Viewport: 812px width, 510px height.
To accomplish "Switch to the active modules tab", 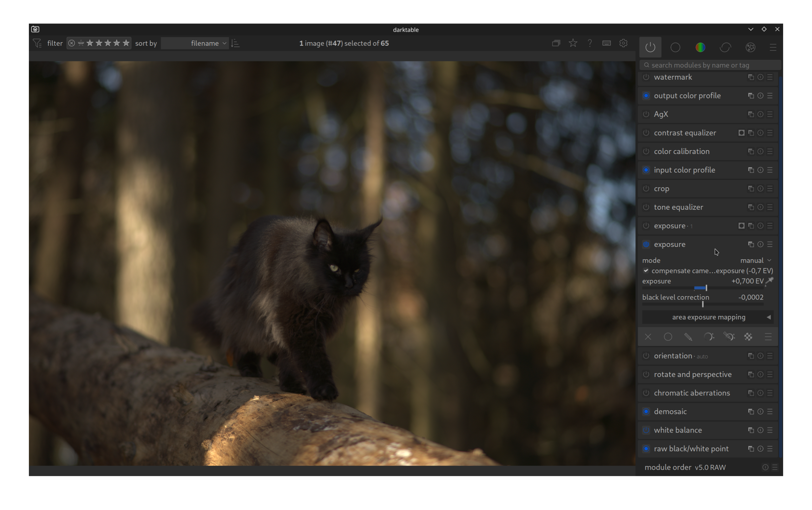I will pos(650,47).
